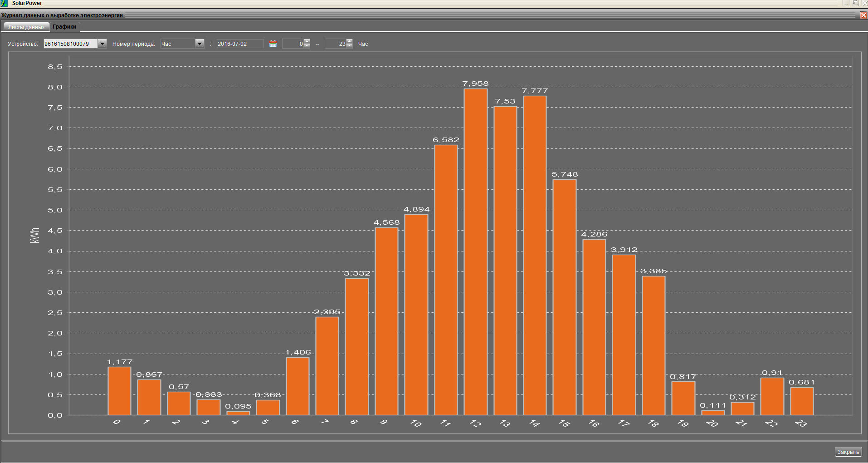The width and height of the screenshot is (868, 463).
Task: Click the date field showing 2016-07-02
Action: (240, 44)
